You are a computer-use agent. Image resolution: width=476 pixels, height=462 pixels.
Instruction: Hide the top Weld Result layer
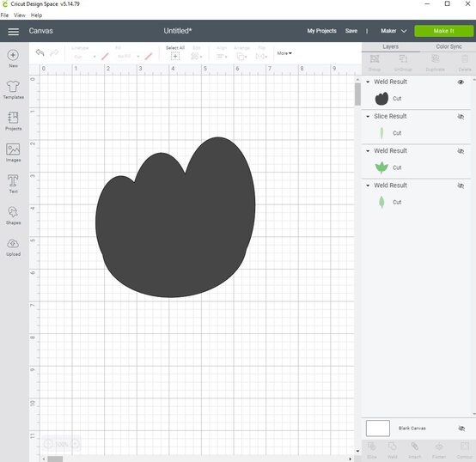tap(461, 82)
